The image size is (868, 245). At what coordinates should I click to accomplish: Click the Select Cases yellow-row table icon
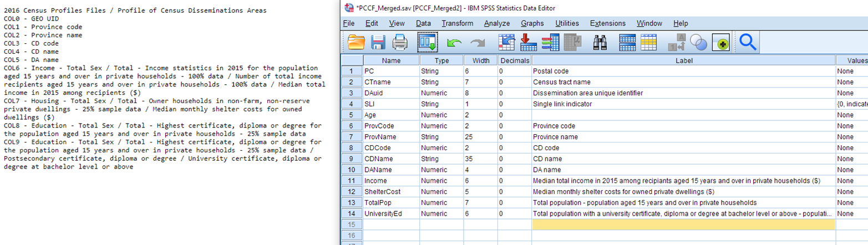point(649,42)
